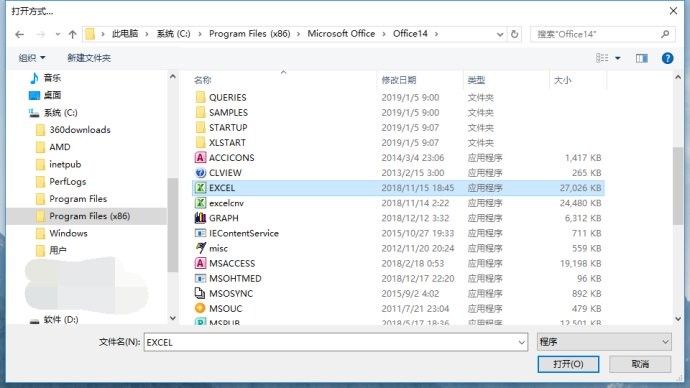Image resolution: width=690 pixels, height=388 pixels.
Task: Select the SAMPLES folder icon
Action: [x=200, y=112]
